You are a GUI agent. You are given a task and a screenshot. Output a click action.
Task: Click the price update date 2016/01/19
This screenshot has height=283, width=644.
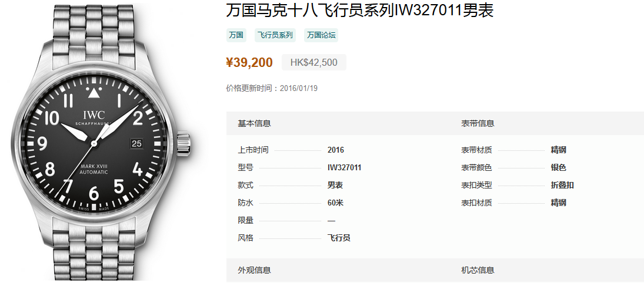pos(299,88)
